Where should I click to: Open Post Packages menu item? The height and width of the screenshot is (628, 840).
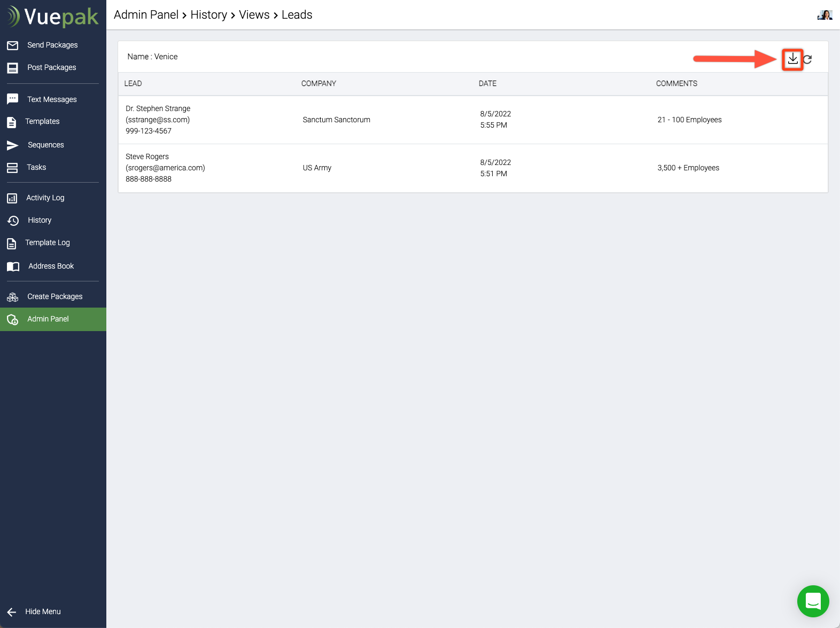(51, 68)
